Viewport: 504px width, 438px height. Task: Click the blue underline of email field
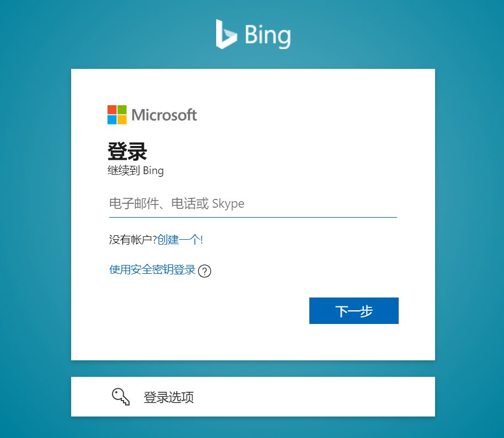click(x=253, y=217)
